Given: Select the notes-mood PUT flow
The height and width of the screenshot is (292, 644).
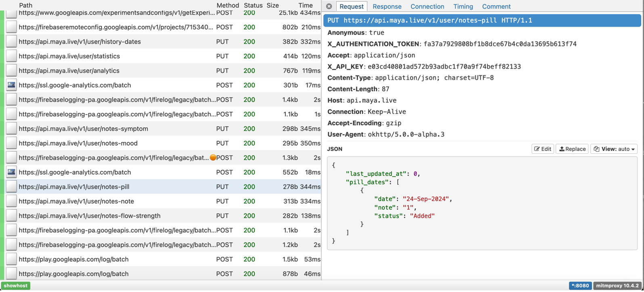Looking at the screenshot, I should (x=78, y=143).
